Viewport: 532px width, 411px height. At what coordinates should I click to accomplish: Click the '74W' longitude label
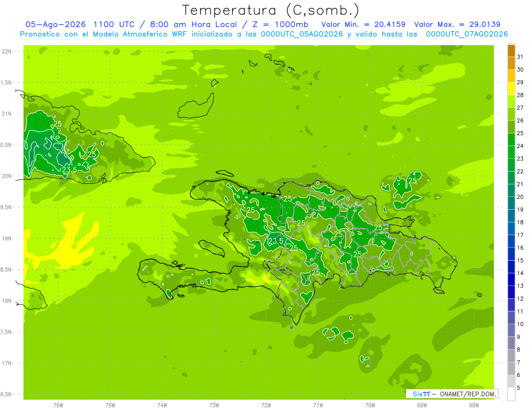point(162,405)
